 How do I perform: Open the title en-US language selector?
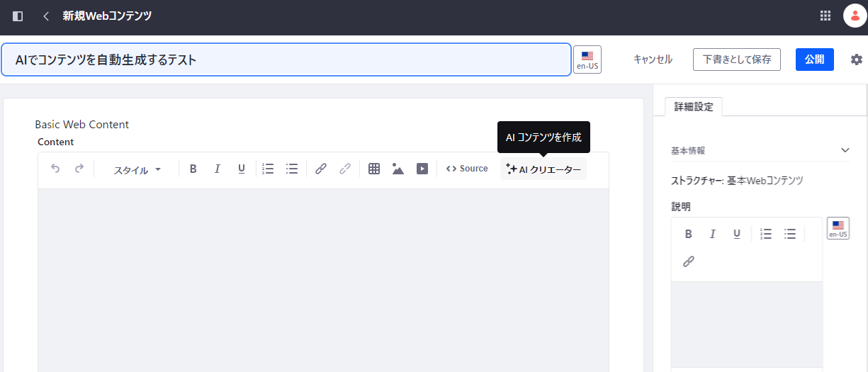pos(587,60)
